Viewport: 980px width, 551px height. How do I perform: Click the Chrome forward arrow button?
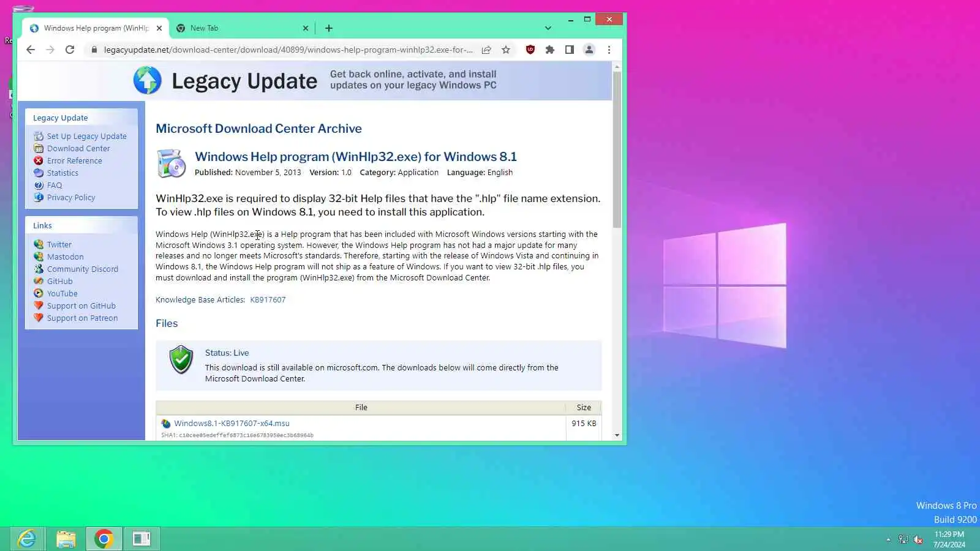pos(50,50)
